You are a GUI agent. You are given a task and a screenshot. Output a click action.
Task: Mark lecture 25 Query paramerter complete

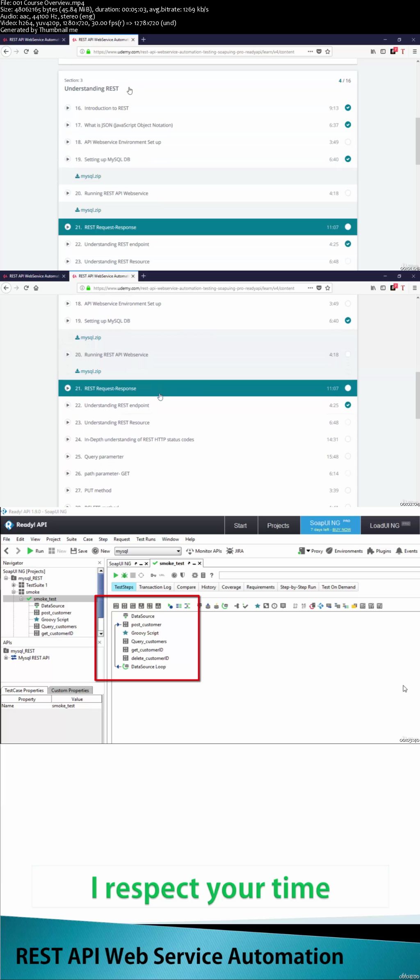point(348,456)
